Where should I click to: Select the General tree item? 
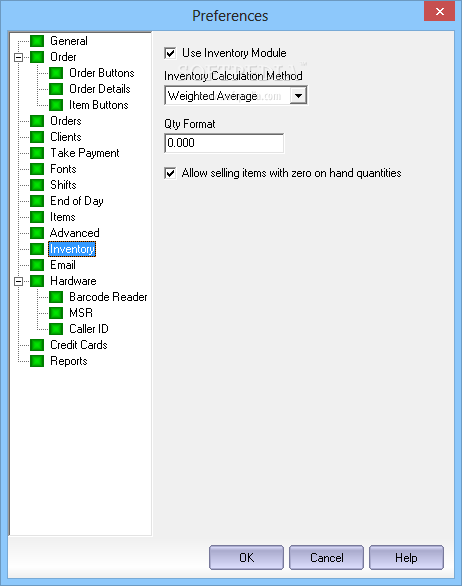[69, 41]
